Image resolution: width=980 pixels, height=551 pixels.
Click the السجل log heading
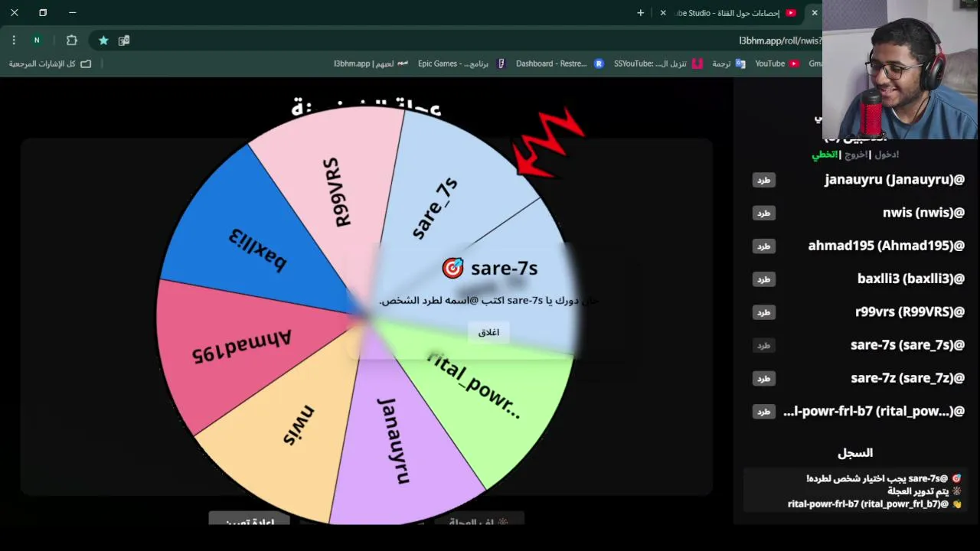(855, 453)
